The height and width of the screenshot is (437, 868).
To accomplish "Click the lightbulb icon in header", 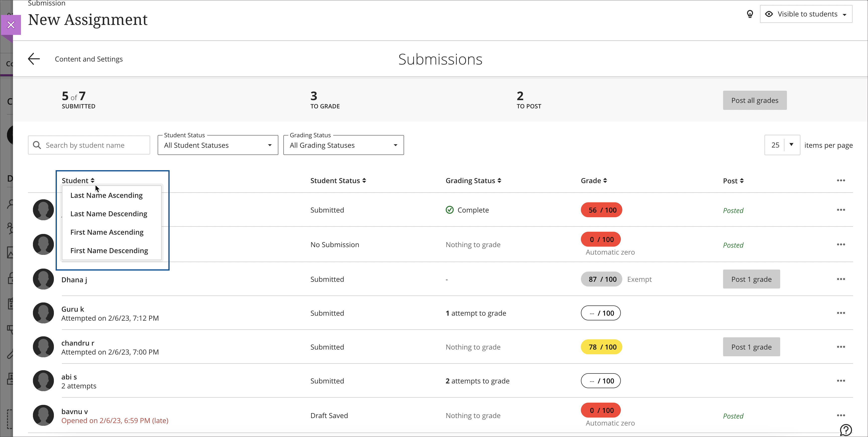I will click(750, 14).
